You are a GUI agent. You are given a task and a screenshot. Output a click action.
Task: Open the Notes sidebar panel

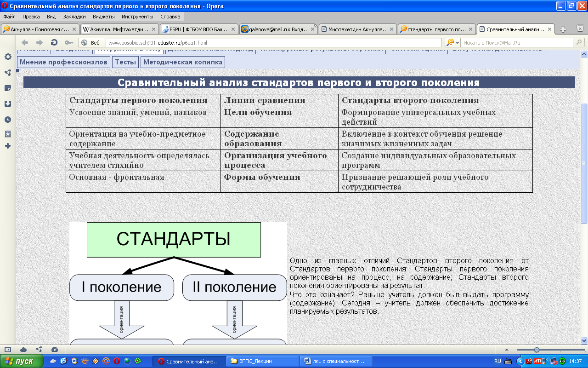point(8,88)
